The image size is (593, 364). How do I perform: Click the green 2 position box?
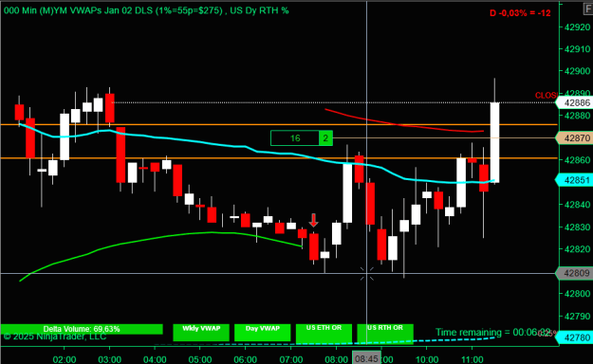[325, 138]
